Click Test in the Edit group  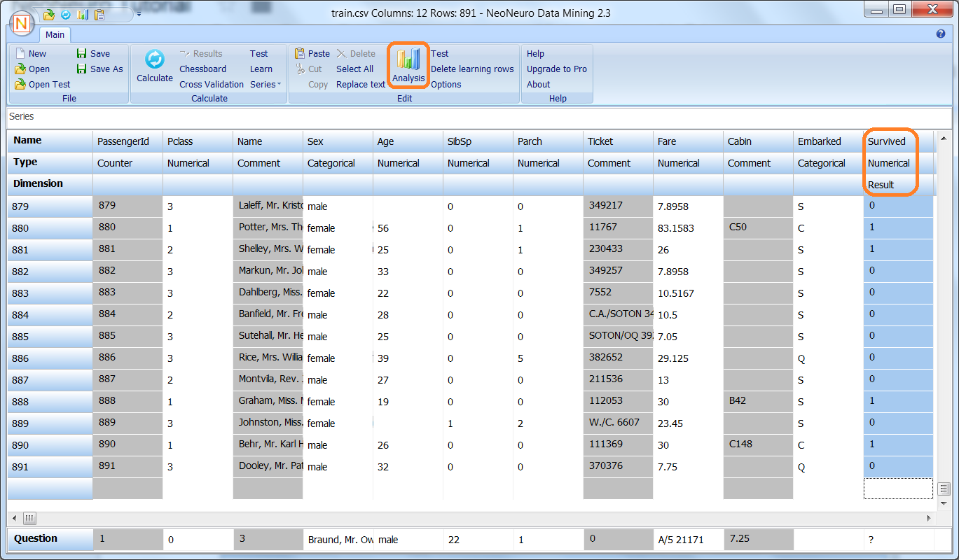point(440,53)
